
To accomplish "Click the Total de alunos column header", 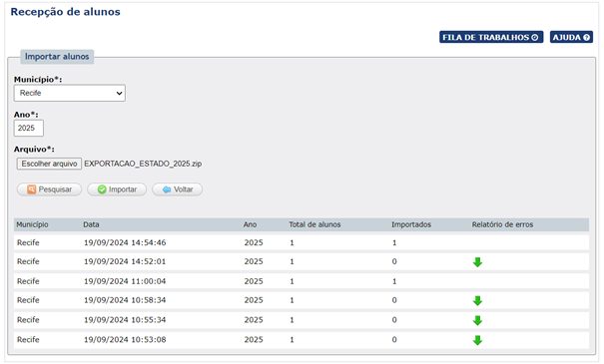I will (x=314, y=224).
